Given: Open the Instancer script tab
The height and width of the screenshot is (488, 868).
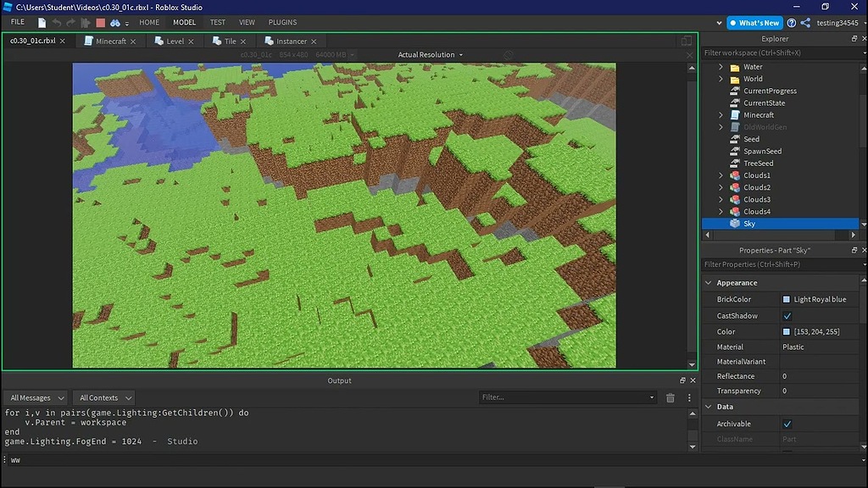Looking at the screenshot, I should coord(291,40).
